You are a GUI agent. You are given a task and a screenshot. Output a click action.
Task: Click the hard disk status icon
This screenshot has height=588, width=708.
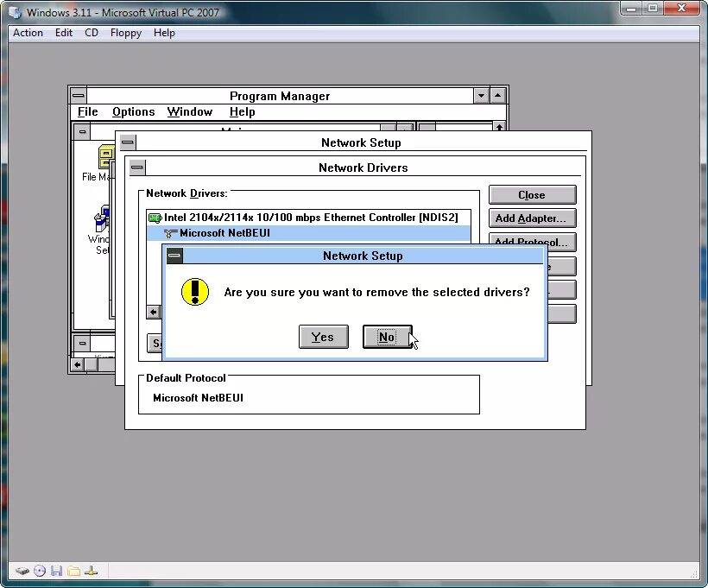pos(22,572)
